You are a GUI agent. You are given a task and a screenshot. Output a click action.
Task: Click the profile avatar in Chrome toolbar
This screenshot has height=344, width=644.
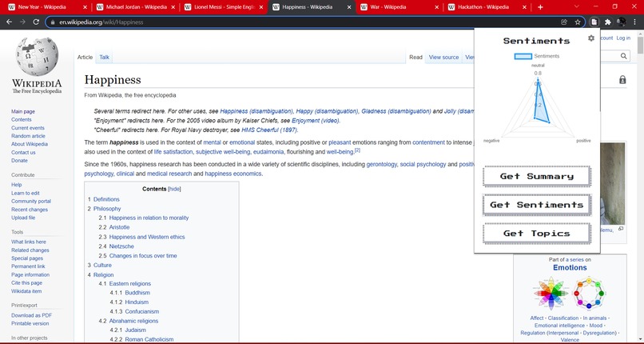[x=622, y=22]
